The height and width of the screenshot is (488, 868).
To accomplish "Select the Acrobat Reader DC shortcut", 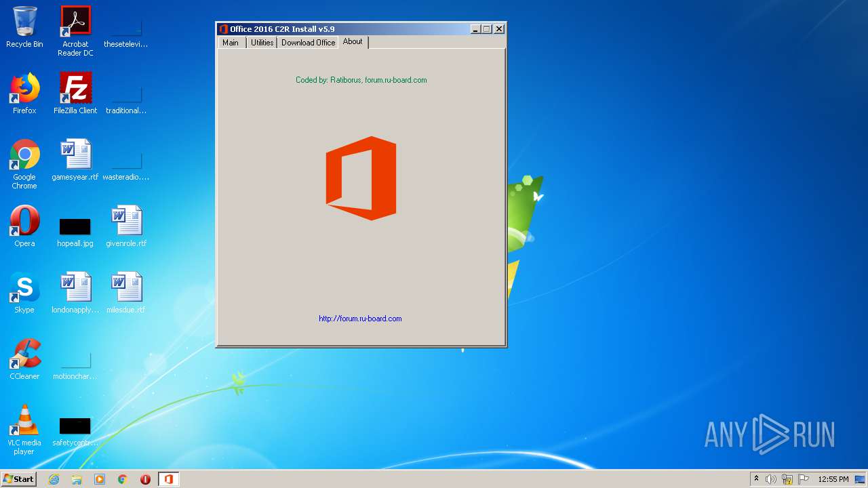I will 75,31.
